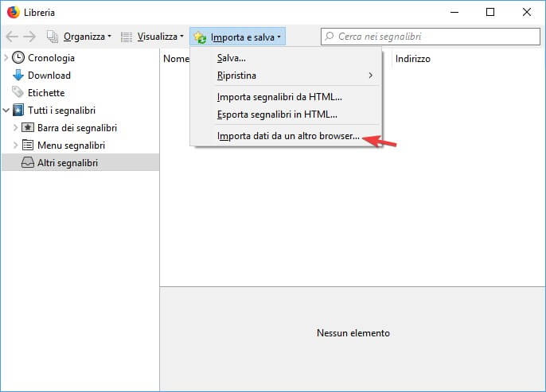Click the Cronologia clock icon
The height and width of the screenshot is (392, 546).
(18, 58)
